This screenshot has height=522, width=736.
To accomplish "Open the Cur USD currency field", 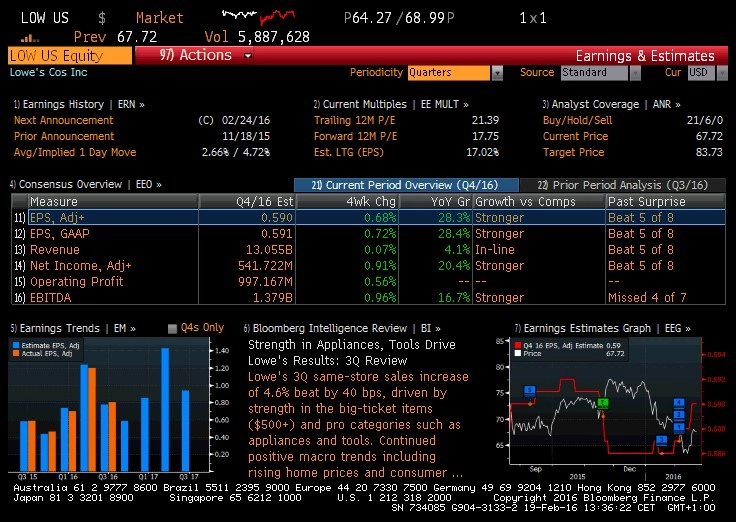I will [x=701, y=73].
